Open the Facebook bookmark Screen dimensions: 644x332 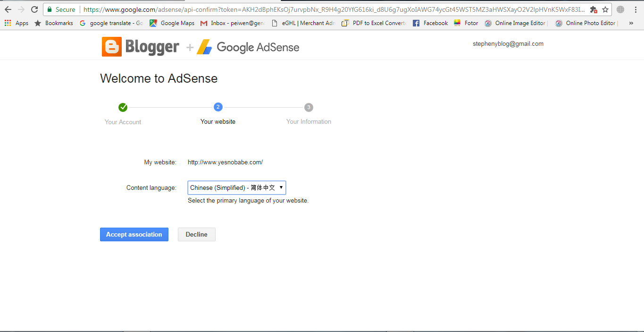pos(430,23)
